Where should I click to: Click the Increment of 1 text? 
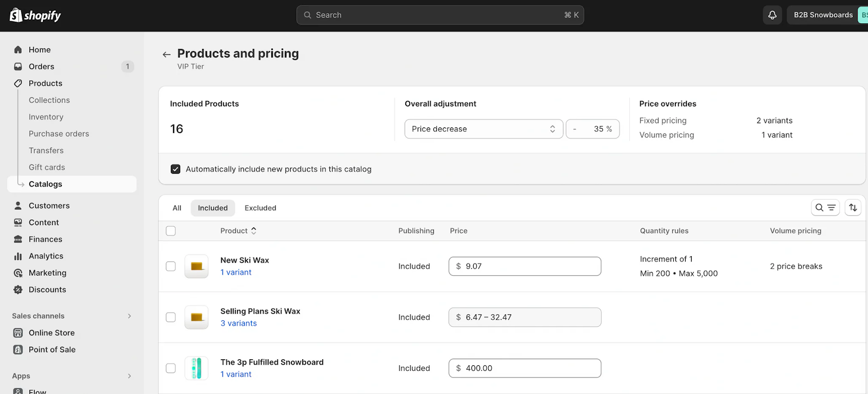(666, 259)
